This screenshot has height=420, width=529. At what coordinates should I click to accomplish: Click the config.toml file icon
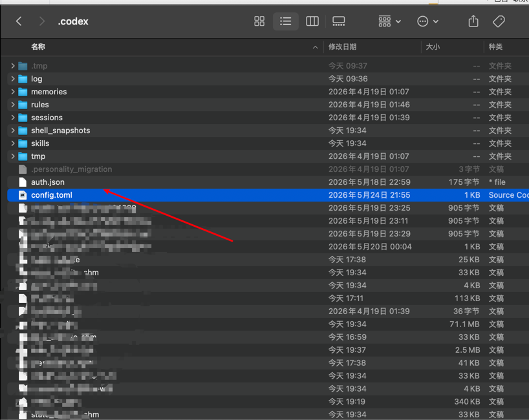23,195
